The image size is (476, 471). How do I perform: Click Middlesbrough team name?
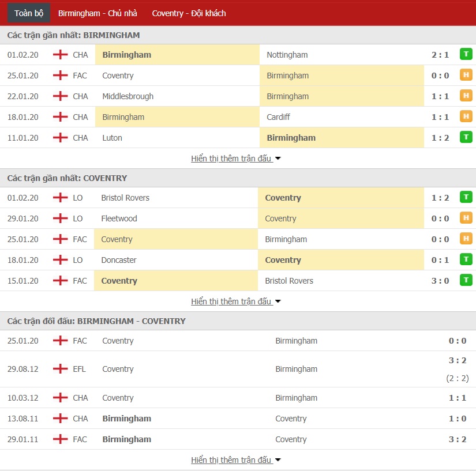click(x=128, y=96)
